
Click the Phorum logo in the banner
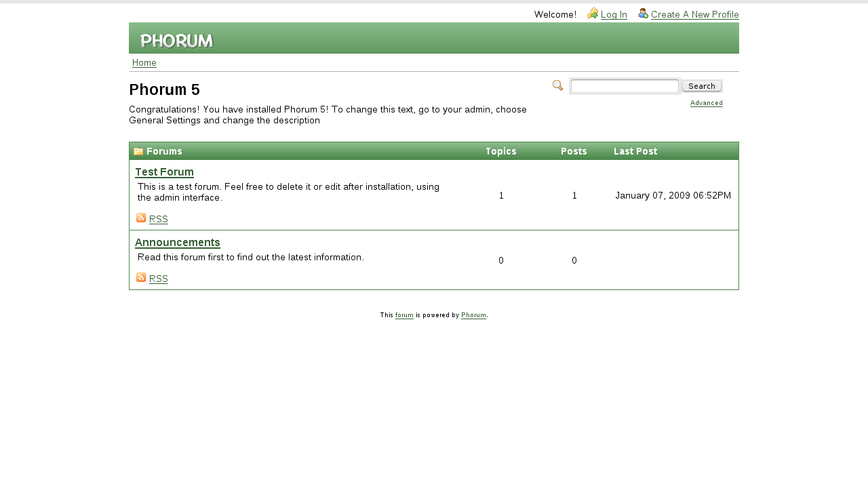click(x=177, y=41)
